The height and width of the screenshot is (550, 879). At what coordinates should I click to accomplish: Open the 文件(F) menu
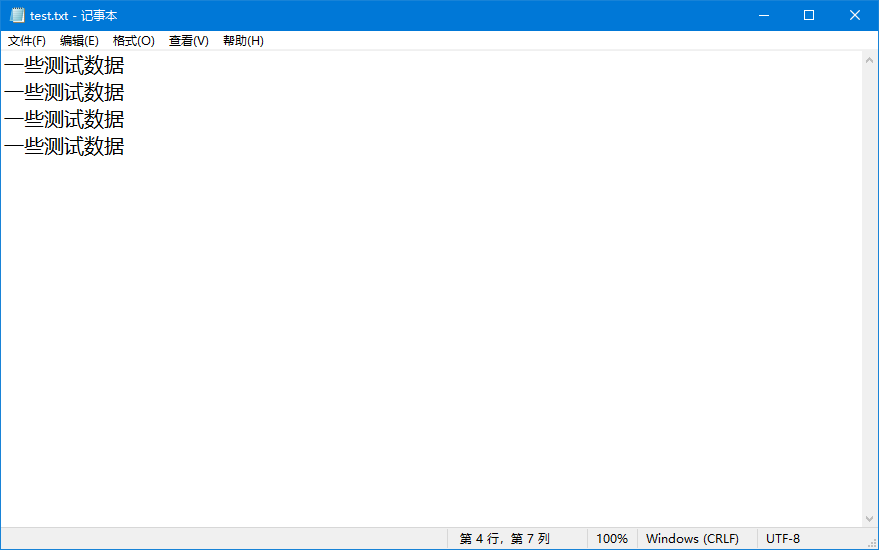pos(27,41)
